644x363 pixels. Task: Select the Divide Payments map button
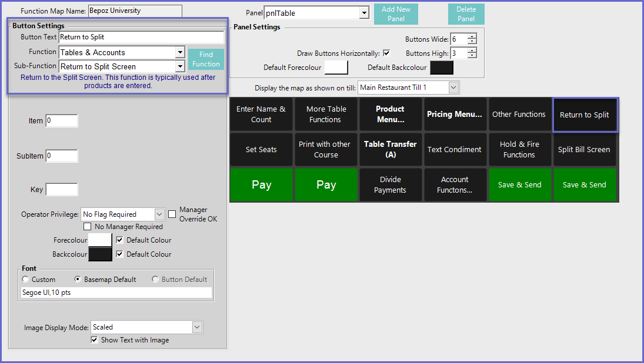click(x=391, y=185)
